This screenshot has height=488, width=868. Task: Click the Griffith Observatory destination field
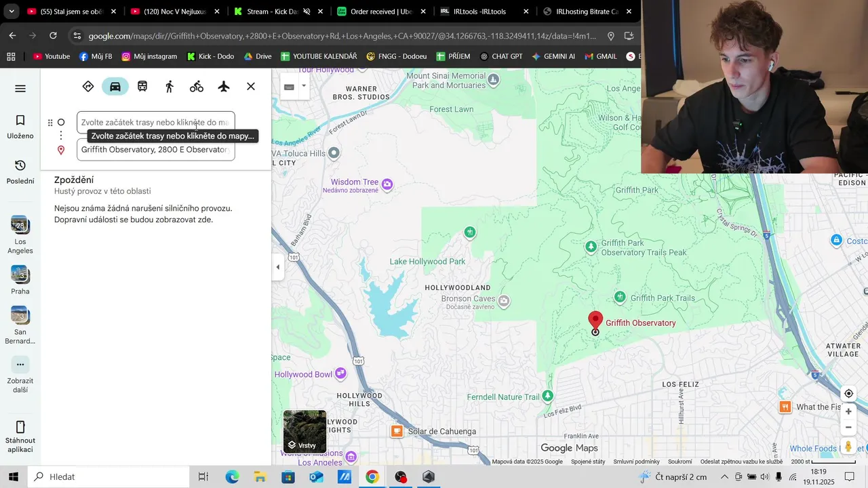click(156, 150)
